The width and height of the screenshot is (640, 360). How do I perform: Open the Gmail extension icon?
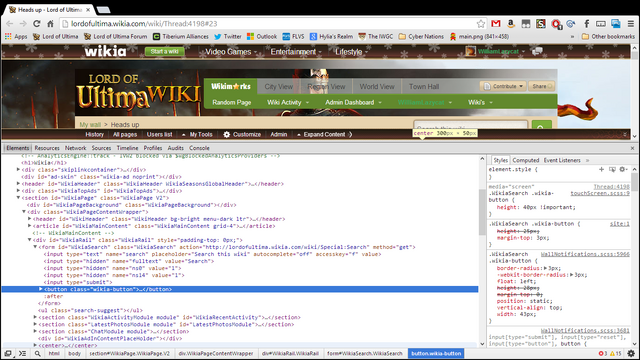(x=496, y=24)
